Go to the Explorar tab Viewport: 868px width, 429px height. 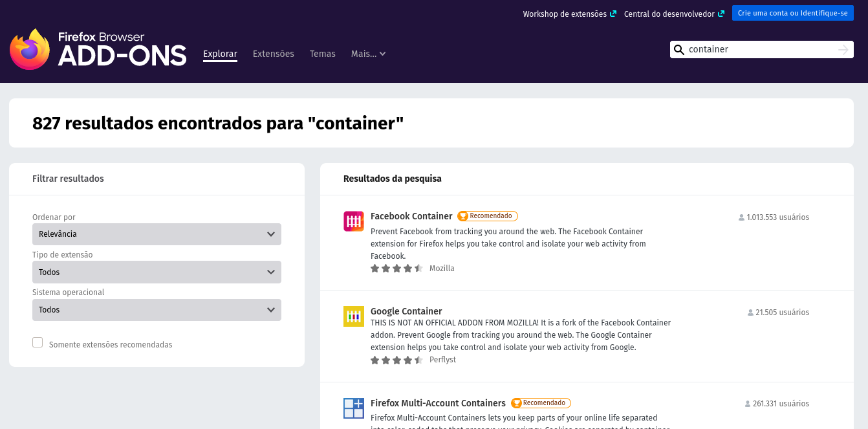(220, 54)
